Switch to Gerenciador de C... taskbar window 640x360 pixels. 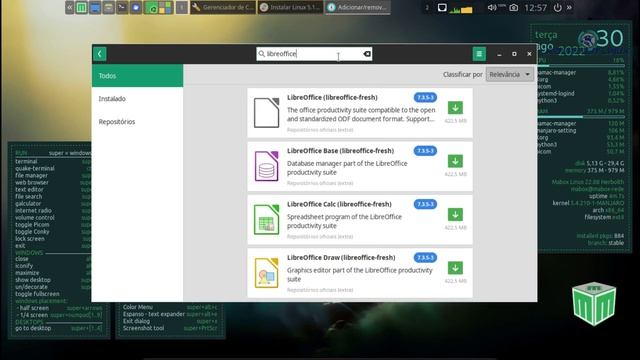(223, 7)
